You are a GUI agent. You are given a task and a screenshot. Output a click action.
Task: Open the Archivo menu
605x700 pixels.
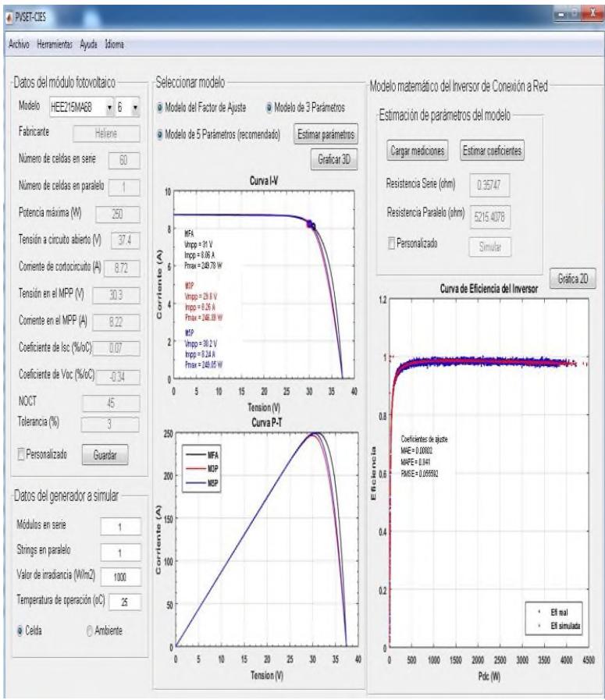20,44
